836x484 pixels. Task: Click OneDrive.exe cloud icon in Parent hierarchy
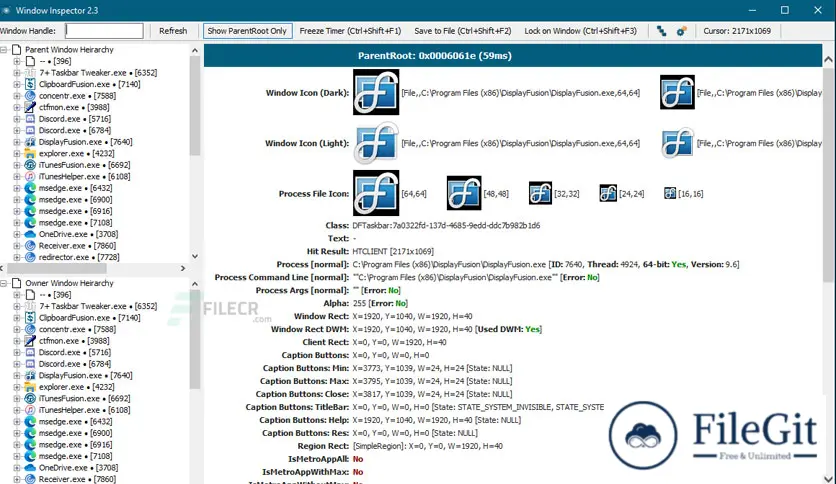(x=30, y=234)
